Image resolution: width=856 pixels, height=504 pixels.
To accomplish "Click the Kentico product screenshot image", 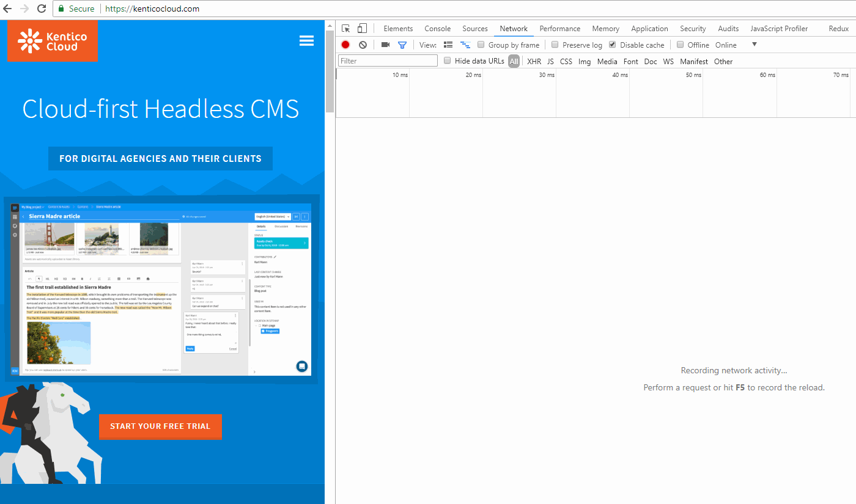I will [x=161, y=290].
